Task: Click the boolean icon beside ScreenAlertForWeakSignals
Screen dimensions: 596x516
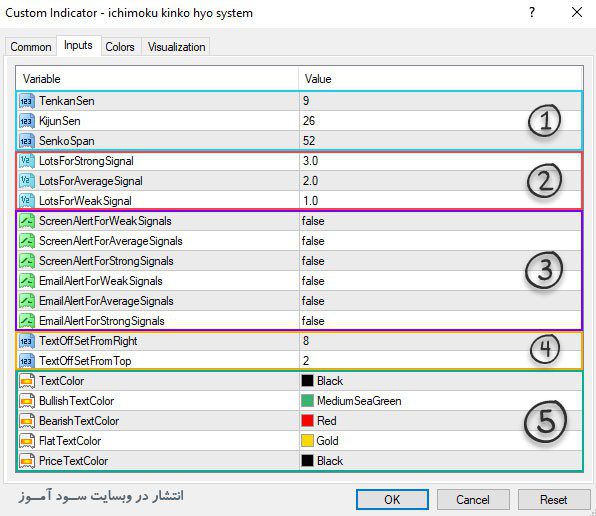Action: 27,221
